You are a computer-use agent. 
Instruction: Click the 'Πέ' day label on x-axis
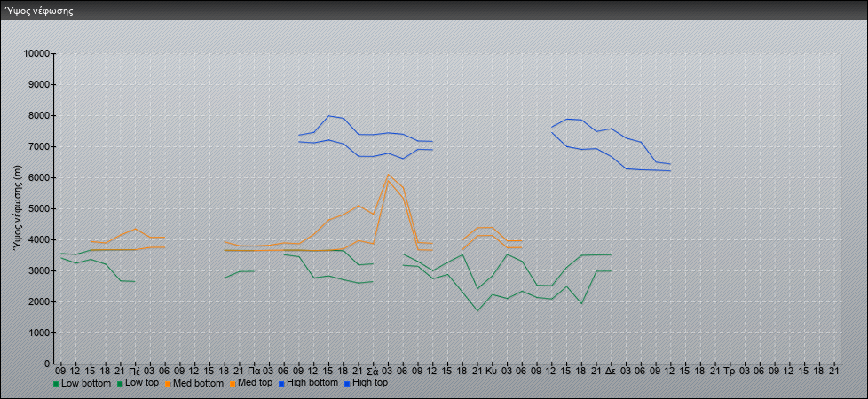point(135,371)
